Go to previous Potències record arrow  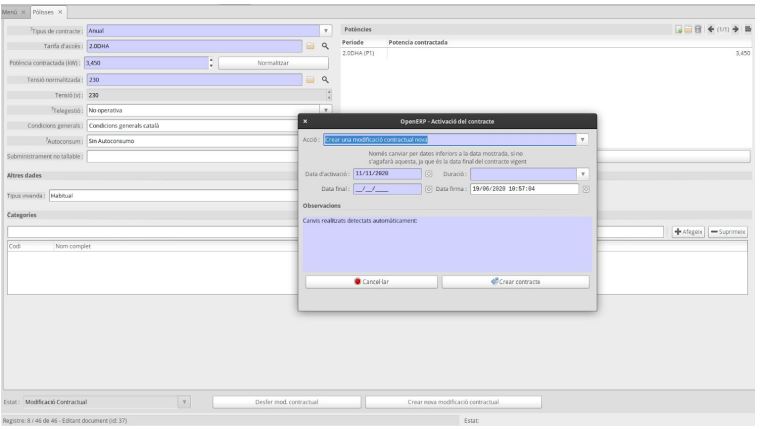tap(711, 30)
